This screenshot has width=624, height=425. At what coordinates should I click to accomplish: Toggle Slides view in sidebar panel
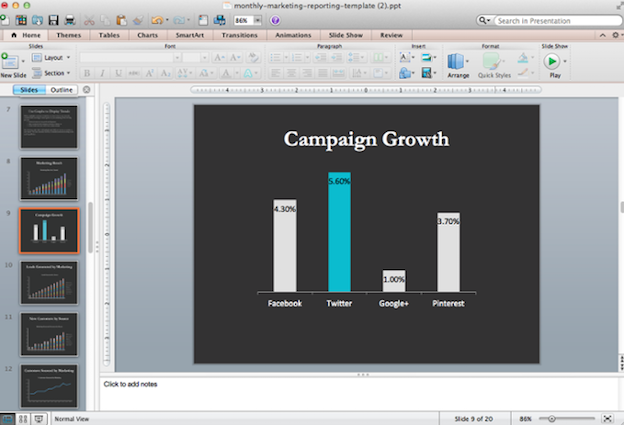coord(30,90)
